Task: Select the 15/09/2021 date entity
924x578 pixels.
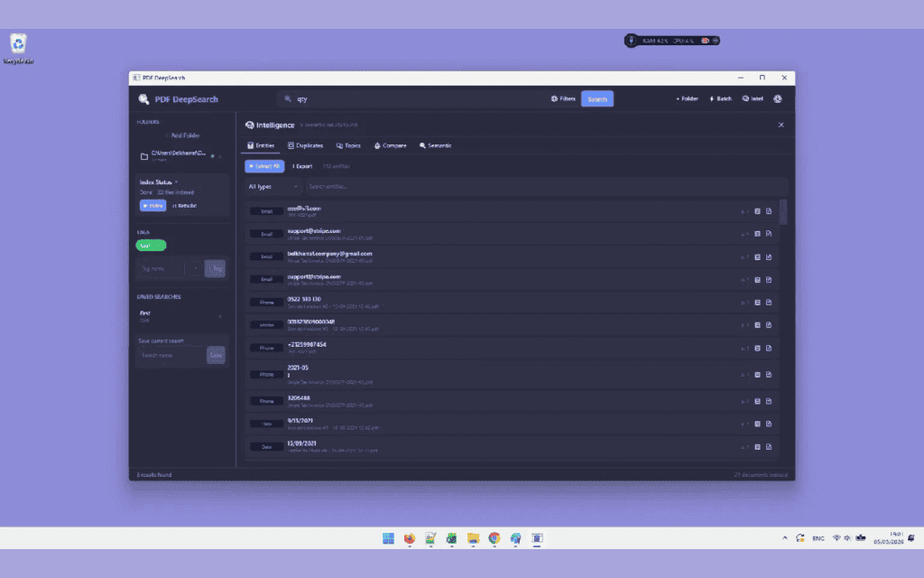Action: tap(513, 447)
